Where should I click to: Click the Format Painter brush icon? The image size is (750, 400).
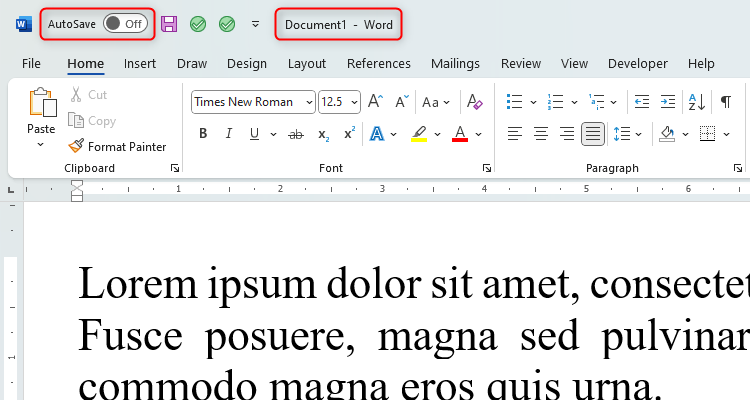point(76,146)
